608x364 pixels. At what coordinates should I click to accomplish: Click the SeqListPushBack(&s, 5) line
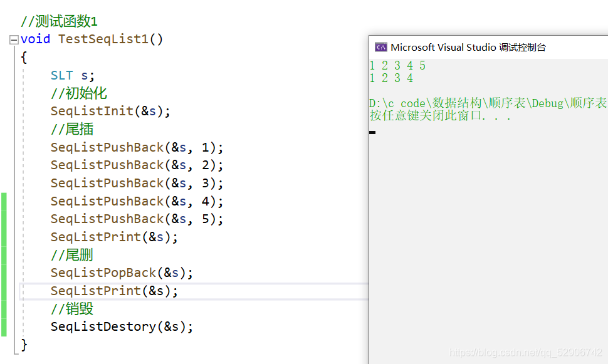(x=137, y=219)
